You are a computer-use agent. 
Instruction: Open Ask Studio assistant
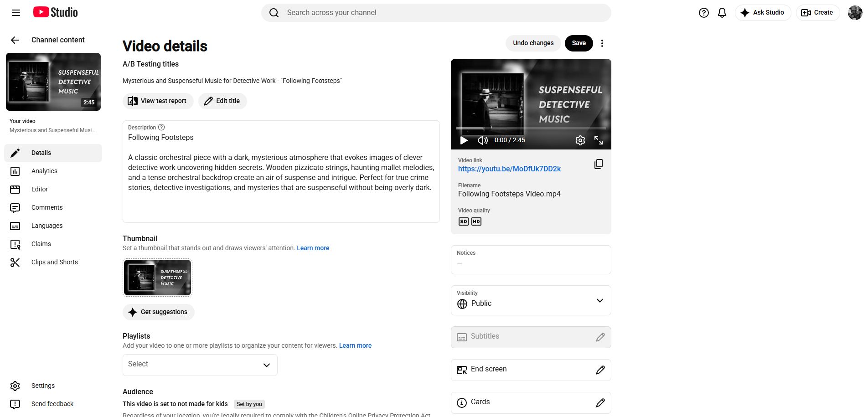pyautogui.click(x=763, y=13)
